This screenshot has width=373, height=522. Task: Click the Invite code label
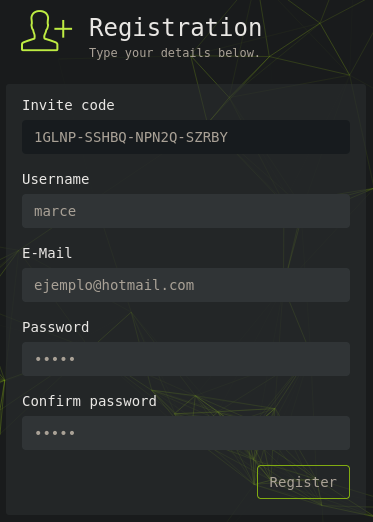68,105
